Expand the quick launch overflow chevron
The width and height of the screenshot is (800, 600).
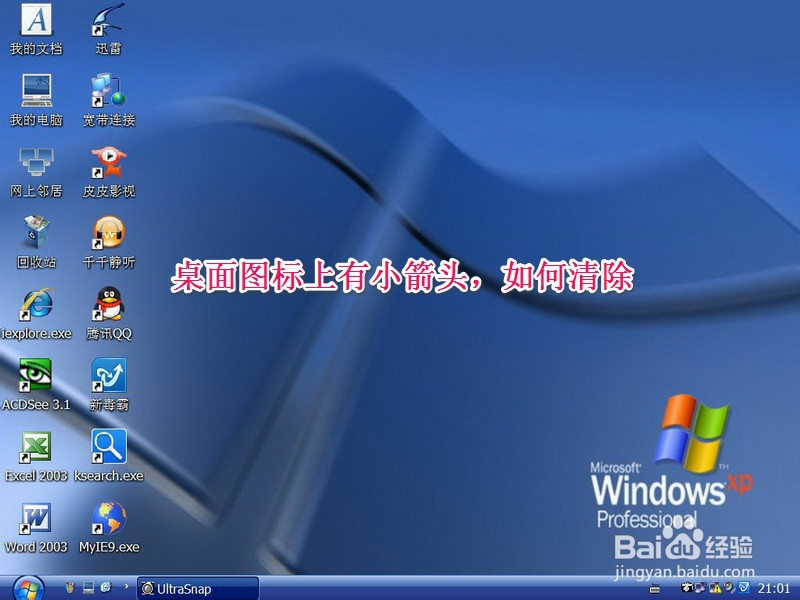[126, 587]
